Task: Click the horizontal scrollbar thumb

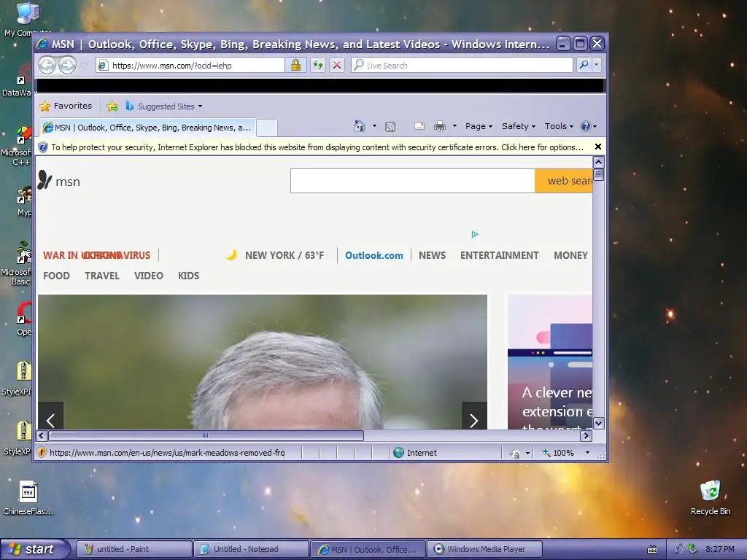Action: pos(206,435)
